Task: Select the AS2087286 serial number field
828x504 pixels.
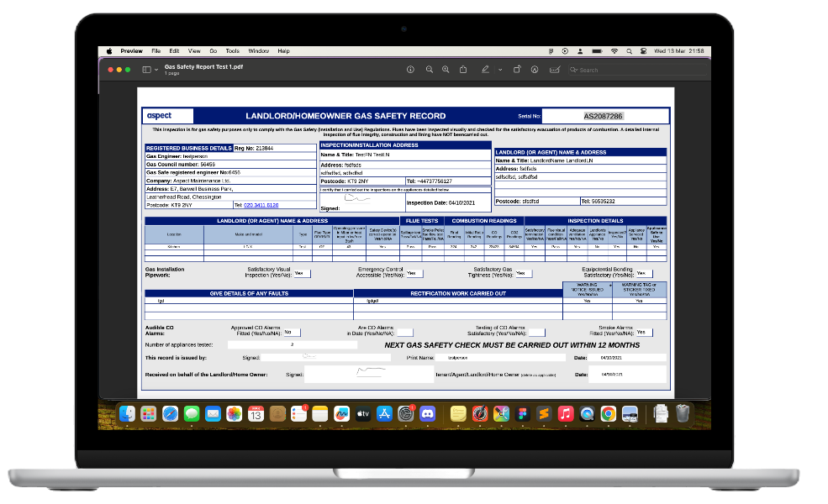Action: (605, 116)
